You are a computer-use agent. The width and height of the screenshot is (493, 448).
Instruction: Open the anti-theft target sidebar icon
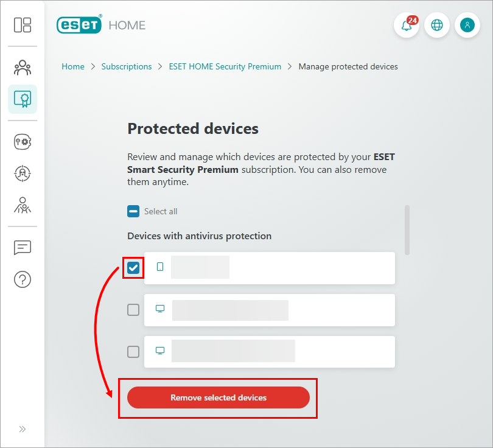tap(23, 173)
